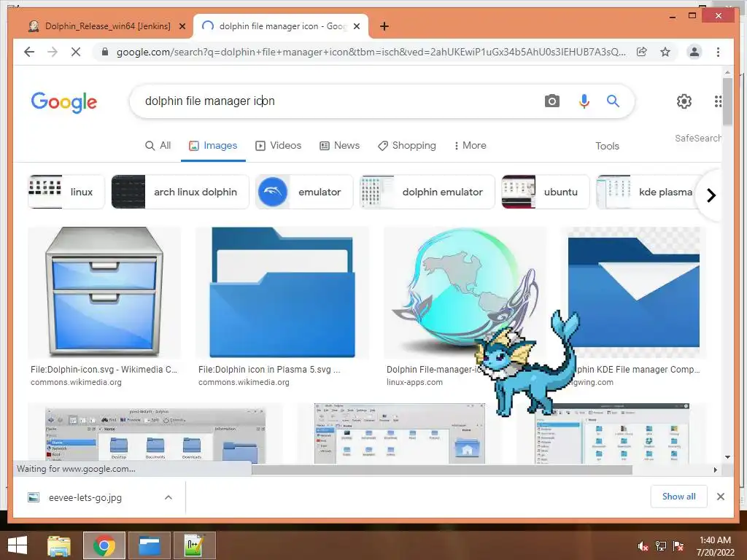Open File:Dolphin icon in Plasma 5.svg link
This screenshot has width=747, height=560.
(x=269, y=370)
